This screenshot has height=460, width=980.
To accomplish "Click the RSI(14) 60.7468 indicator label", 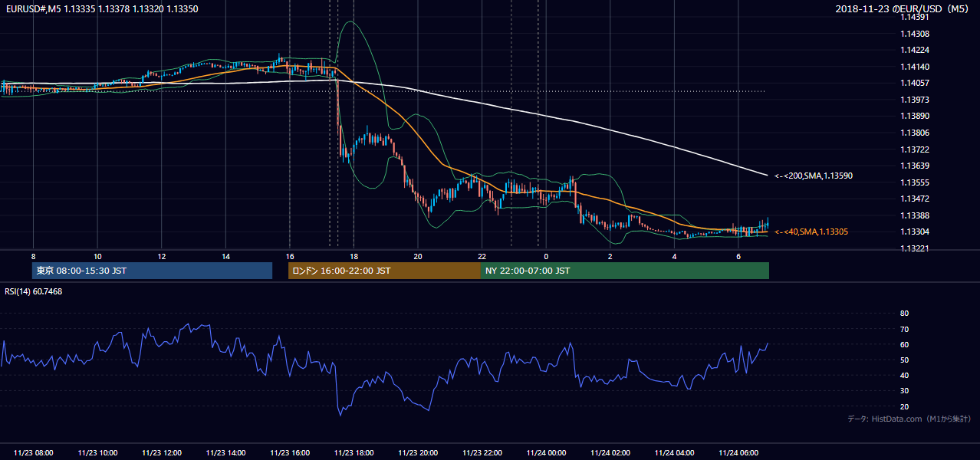I will pyautogui.click(x=34, y=291).
